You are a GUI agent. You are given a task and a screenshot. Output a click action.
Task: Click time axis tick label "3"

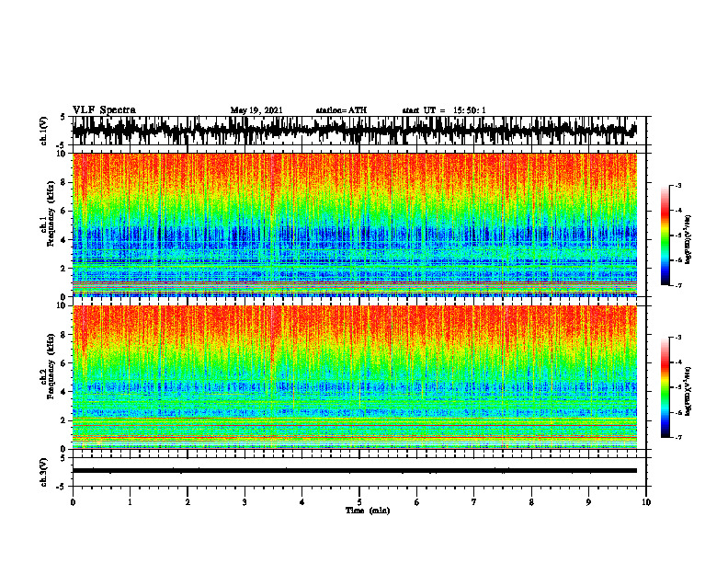coord(245,502)
